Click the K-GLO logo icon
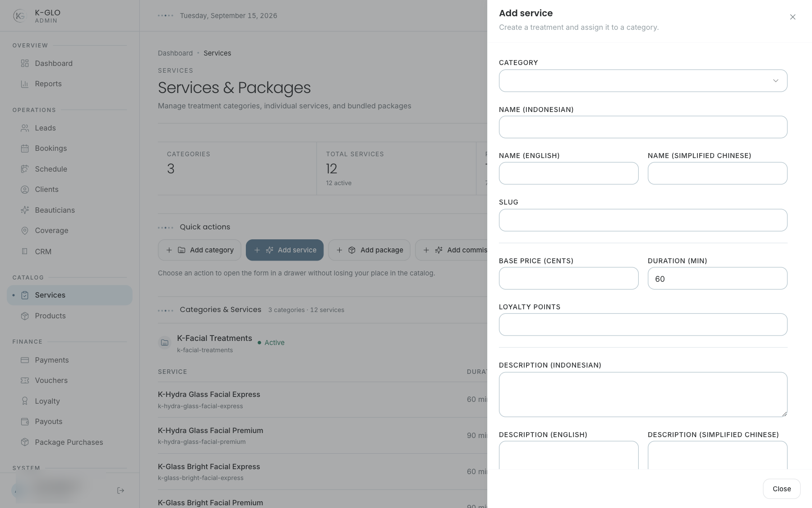Image resolution: width=812 pixels, height=508 pixels. tap(19, 16)
